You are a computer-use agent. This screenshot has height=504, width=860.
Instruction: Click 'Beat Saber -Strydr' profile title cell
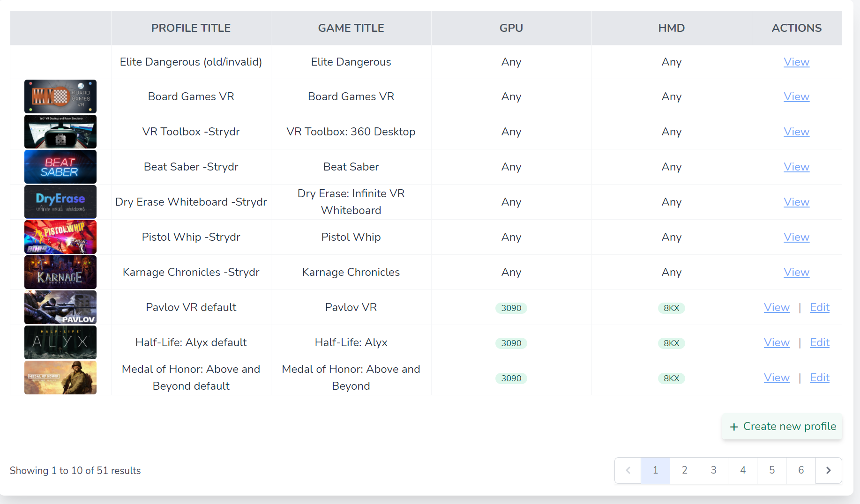coord(191,167)
